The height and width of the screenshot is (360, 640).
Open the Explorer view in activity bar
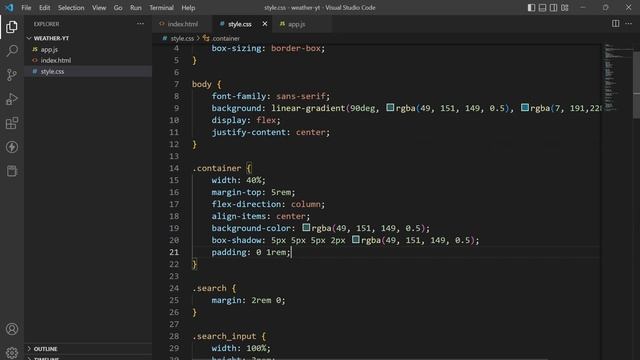pos(12,27)
